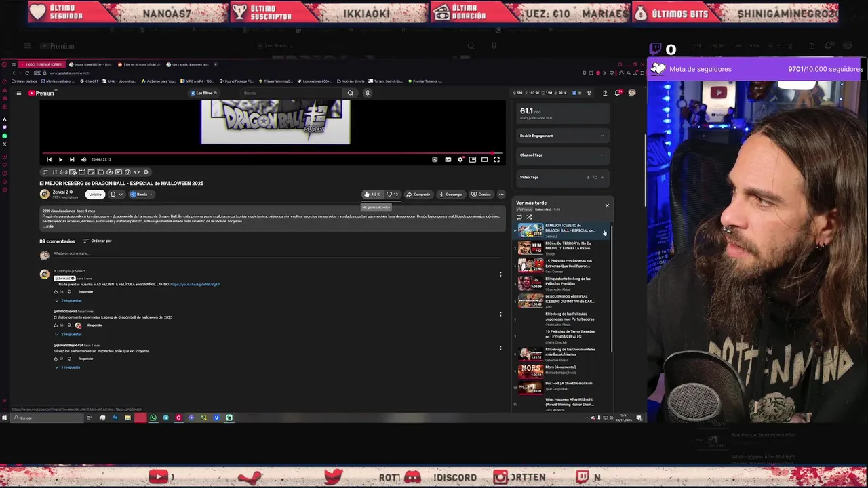868x488 pixels.
Task: Open youtu.be link in pinned comment
Action: coord(195,285)
